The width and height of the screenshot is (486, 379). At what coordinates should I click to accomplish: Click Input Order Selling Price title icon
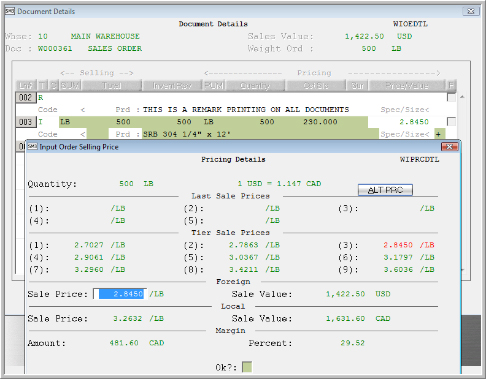(x=32, y=147)
